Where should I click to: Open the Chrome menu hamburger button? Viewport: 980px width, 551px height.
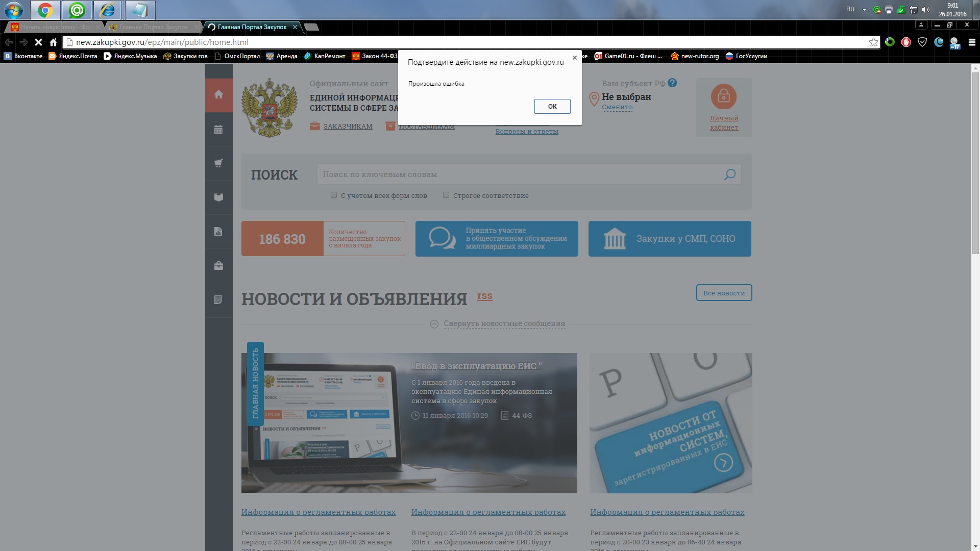click(x=971, y=42)
